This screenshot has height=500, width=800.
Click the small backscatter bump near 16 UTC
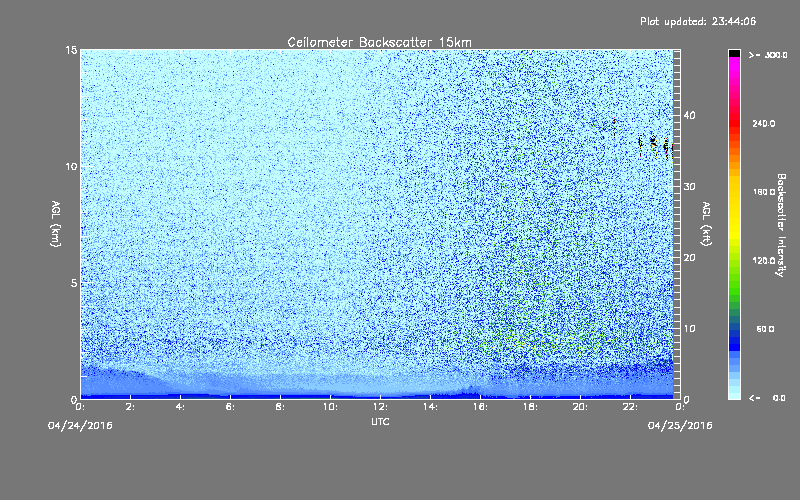[x=470, y=391]
